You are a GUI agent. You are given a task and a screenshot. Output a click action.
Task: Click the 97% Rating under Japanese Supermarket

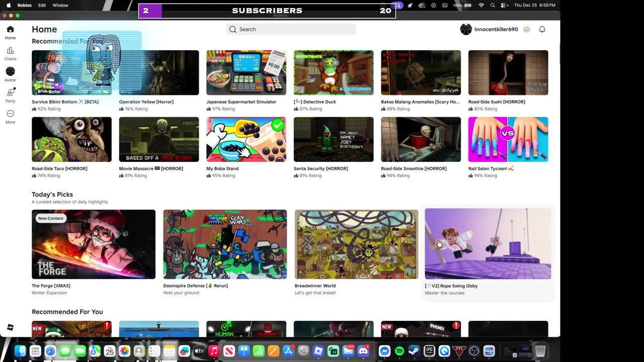pyautogui.click(x=221, y=109)
